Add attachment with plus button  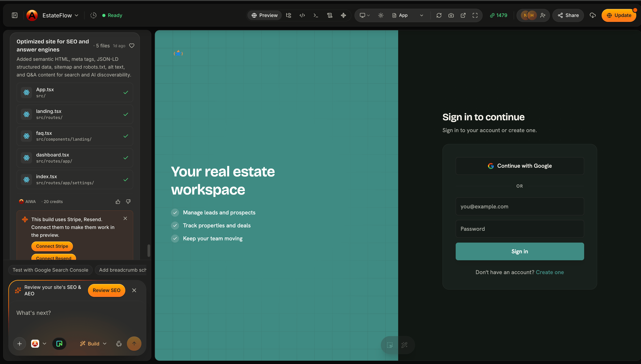pos(19,344)
